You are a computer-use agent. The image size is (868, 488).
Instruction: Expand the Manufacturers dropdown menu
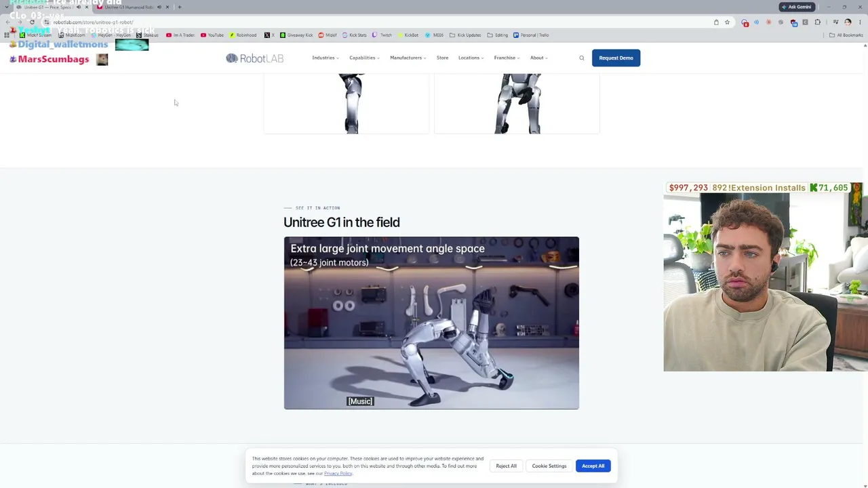408,58
